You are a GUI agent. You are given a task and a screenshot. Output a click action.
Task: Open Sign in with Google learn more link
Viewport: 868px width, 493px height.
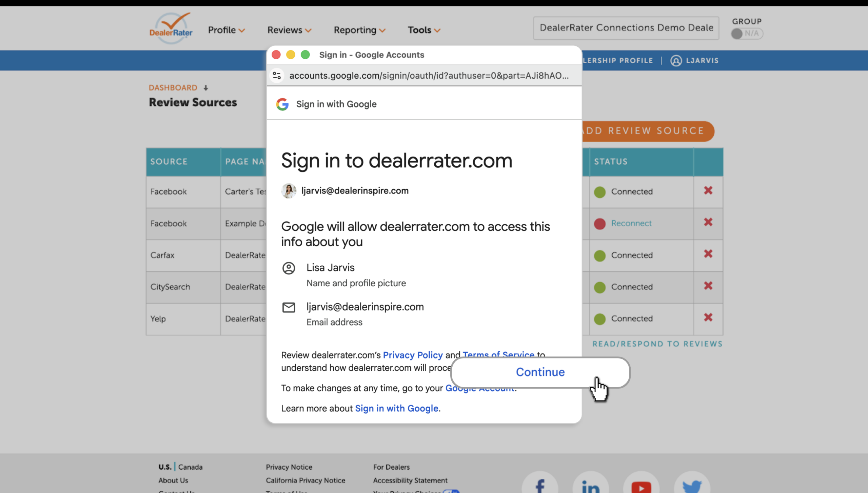click(397, 408)
